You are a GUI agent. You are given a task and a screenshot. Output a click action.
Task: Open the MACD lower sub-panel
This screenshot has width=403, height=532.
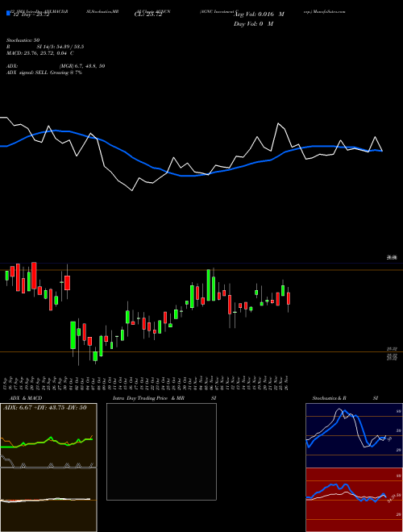[x=48, y=500]
